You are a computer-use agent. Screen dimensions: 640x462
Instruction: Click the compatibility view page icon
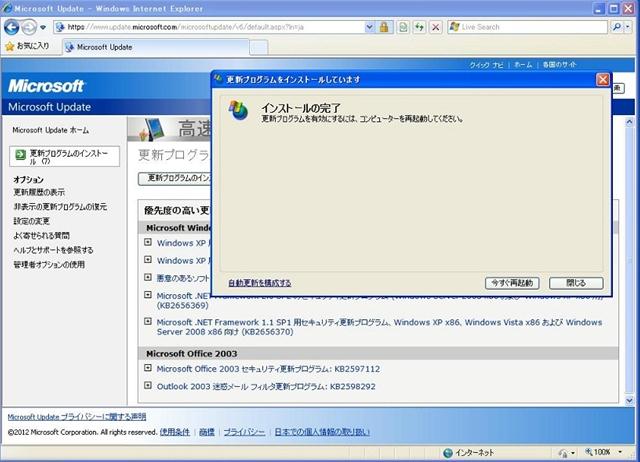[x=403, y=27]
